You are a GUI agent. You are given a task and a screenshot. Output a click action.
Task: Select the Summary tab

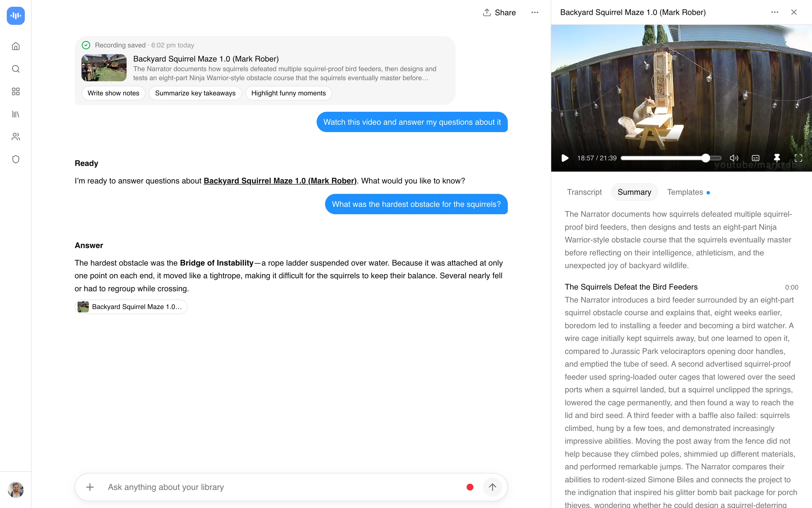[x=634, y=192]
